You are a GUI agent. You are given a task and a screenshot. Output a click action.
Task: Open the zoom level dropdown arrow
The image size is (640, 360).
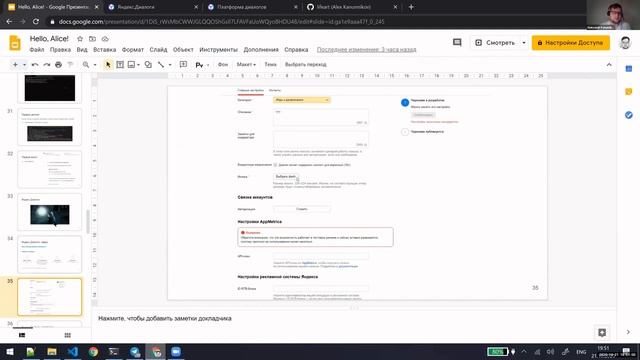95,64
